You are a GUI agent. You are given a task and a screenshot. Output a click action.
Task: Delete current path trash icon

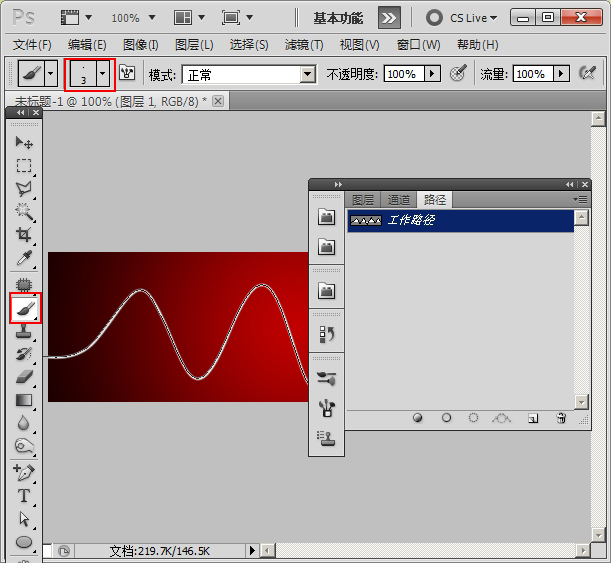click(561, 418)
